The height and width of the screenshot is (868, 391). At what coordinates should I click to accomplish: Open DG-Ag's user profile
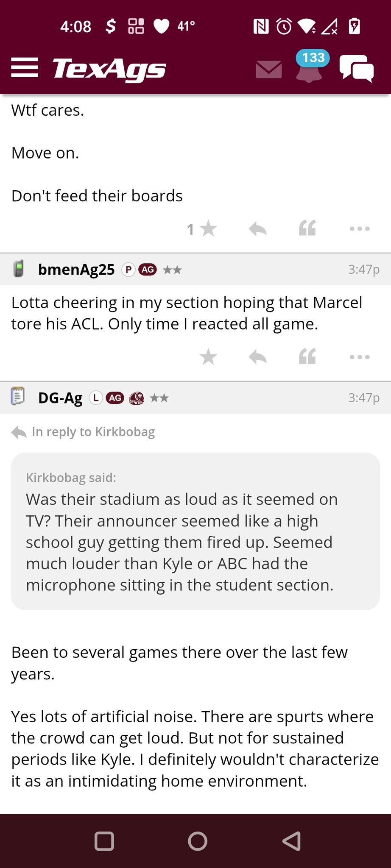(60, 398)
